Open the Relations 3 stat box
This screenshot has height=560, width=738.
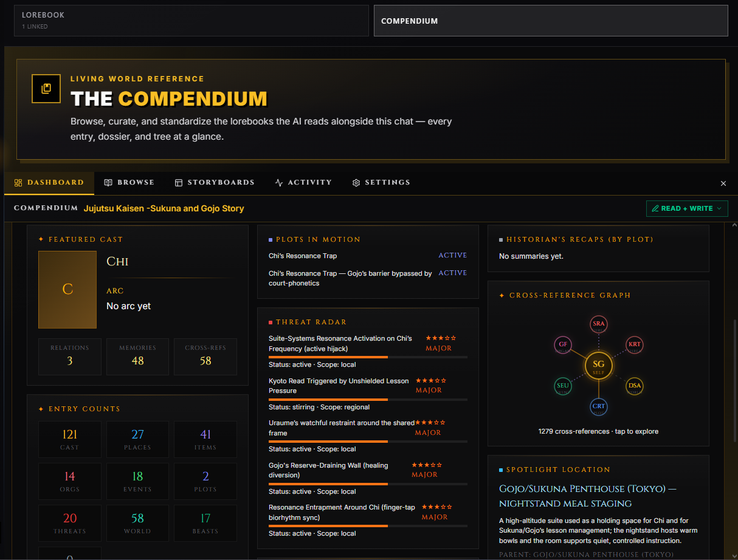(70, 357)
